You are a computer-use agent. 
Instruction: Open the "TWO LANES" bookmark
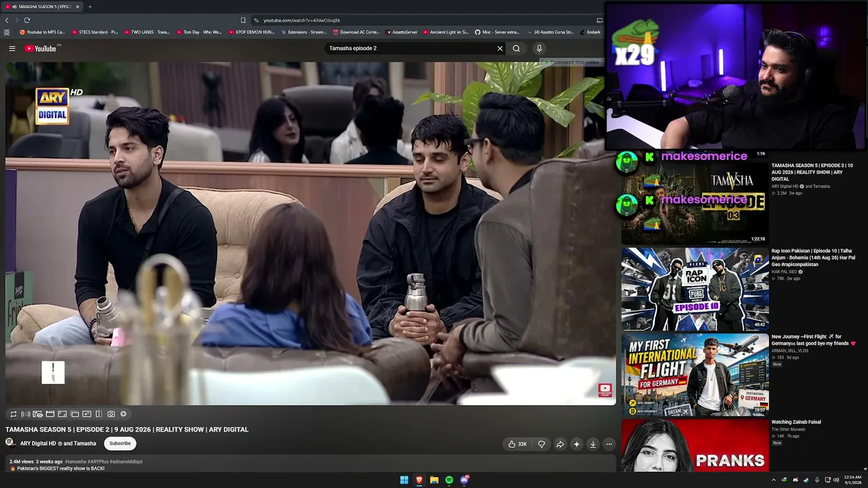tap(147, 32)
